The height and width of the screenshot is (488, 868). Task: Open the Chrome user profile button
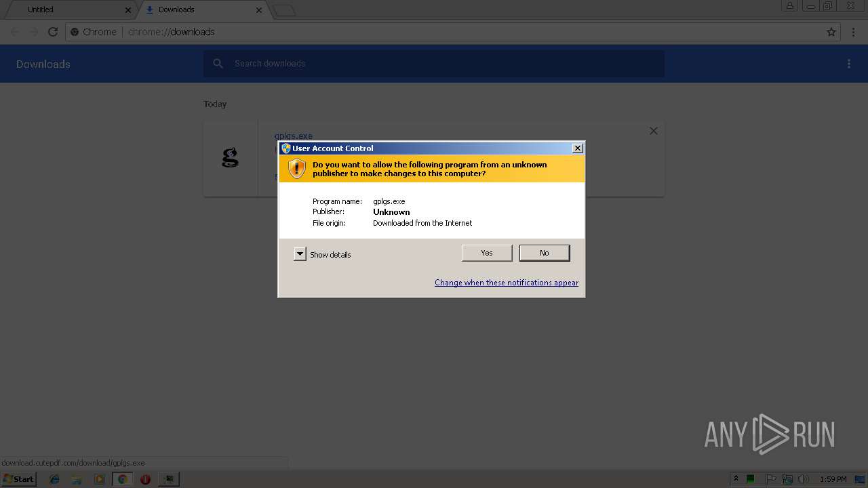click(789, 6)
